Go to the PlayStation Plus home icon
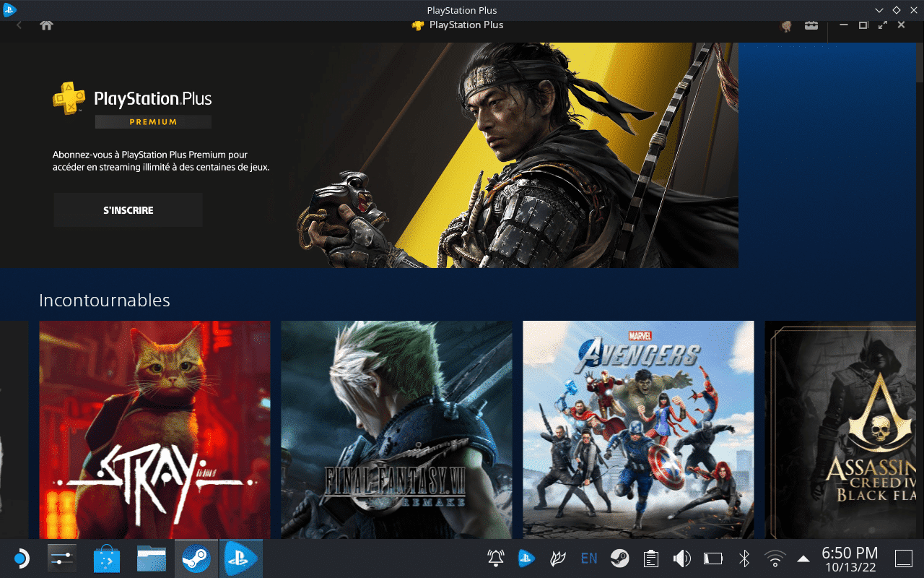Viewport: 924px width, 578px height. pyautogui.click(x=46, y=25)
